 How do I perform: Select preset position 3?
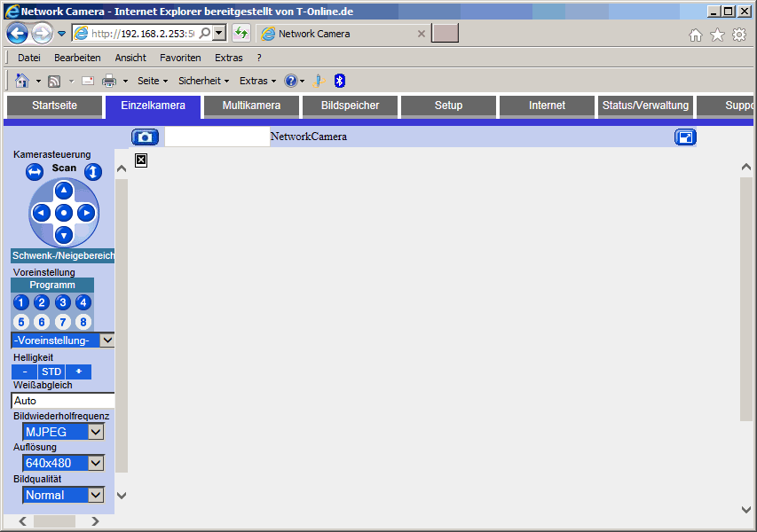pos(62,302)
